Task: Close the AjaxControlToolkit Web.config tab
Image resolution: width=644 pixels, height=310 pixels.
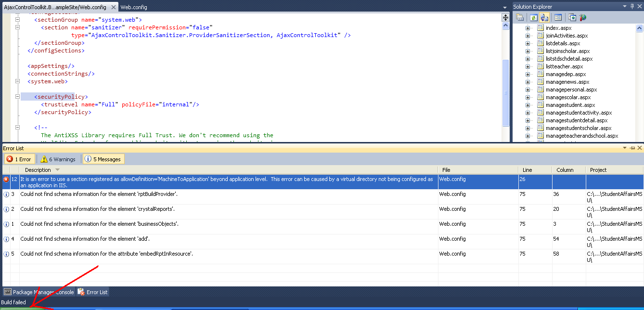Action: click(x=113, y=7)
